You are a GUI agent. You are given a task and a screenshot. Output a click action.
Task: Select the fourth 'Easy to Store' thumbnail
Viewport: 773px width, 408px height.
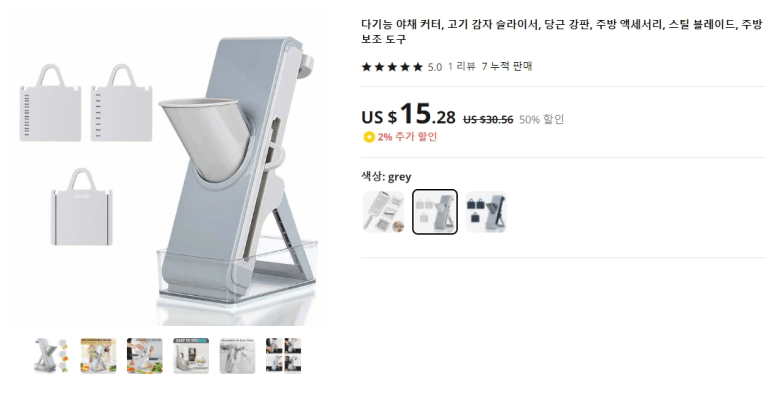point(191,356)
